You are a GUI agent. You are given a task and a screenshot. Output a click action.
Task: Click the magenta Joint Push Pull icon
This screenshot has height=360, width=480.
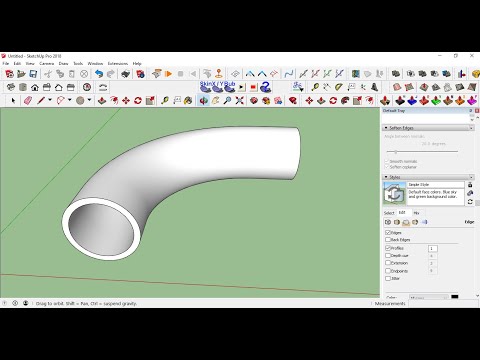(x=472, y=100)
